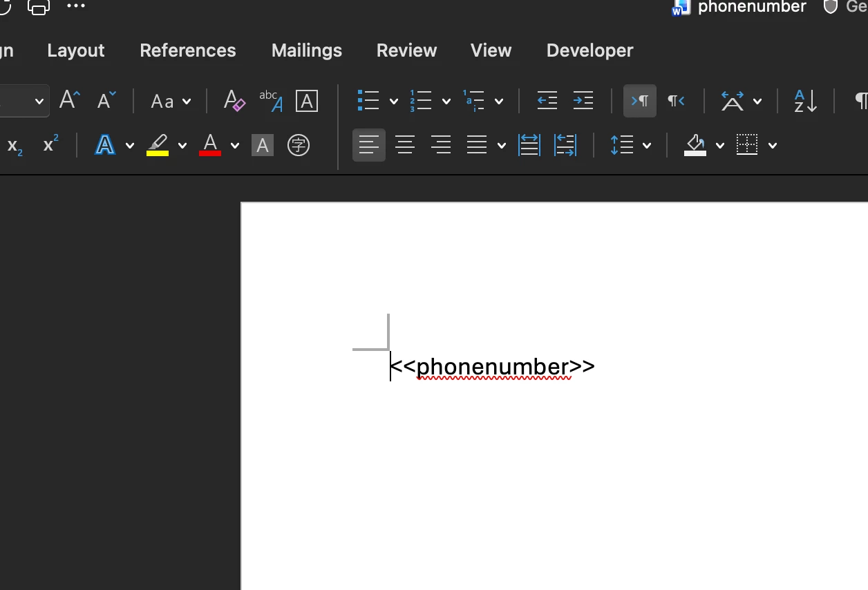Click the Asian Layout icon
The height and width of the screenshot is (590, 868).
[x=733, y=101]
